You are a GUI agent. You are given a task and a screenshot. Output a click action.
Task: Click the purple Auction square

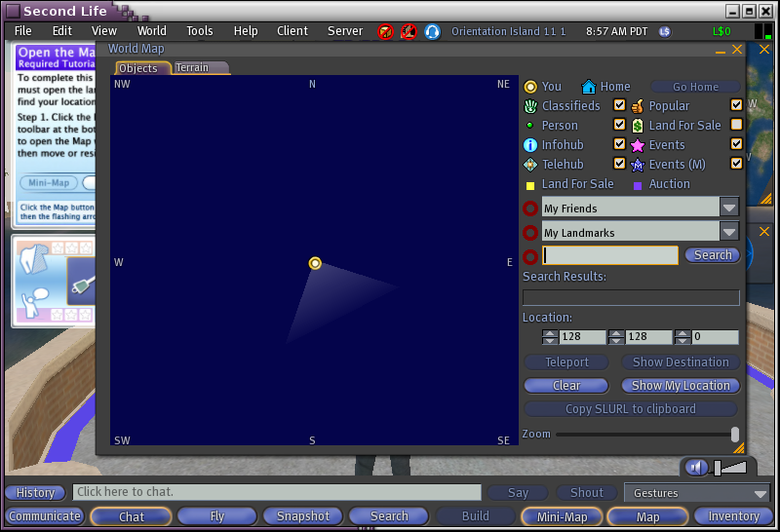[638, 185]
